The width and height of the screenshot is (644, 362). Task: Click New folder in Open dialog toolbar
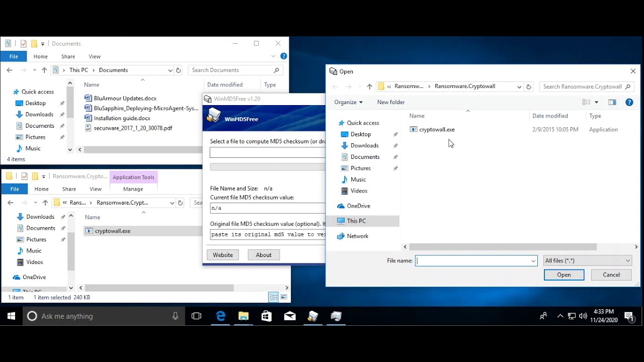coord(391,102)
